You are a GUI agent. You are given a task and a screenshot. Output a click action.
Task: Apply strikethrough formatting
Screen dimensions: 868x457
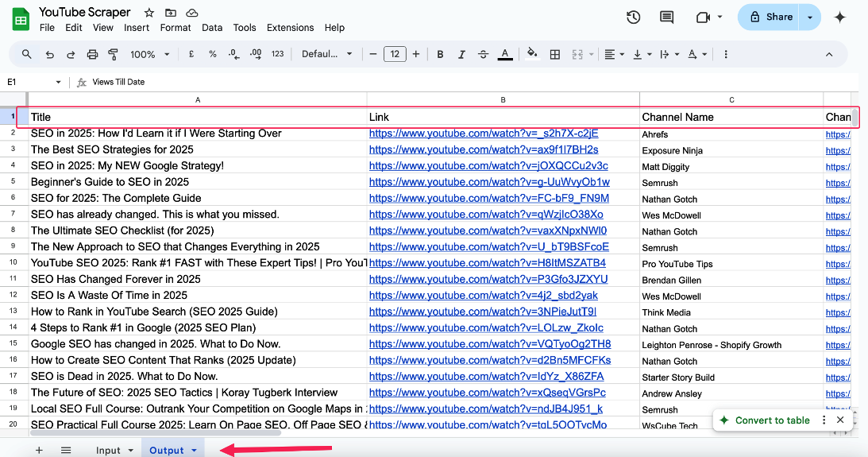(x=483, y=54)
